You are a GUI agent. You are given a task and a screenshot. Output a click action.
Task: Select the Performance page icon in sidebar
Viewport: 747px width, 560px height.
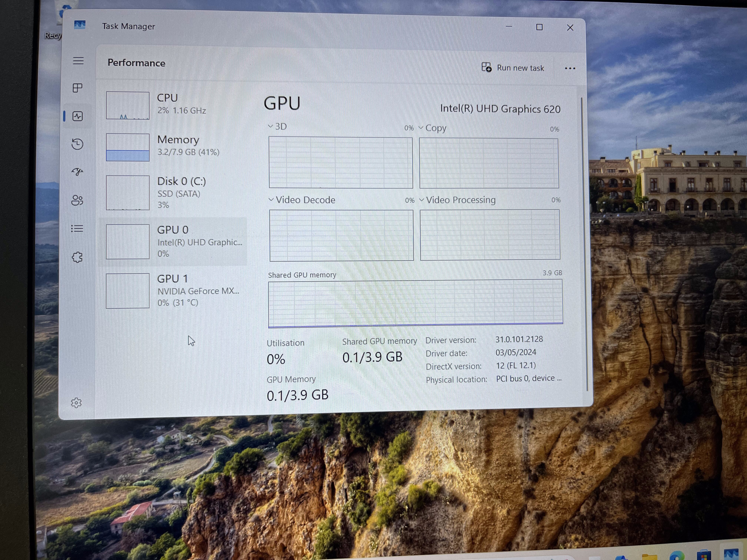point(78,116)
